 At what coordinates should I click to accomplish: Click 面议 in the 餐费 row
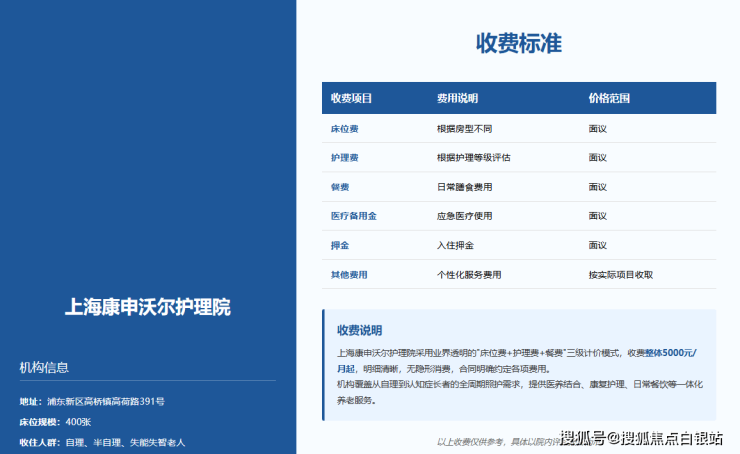tap(597, 187)
